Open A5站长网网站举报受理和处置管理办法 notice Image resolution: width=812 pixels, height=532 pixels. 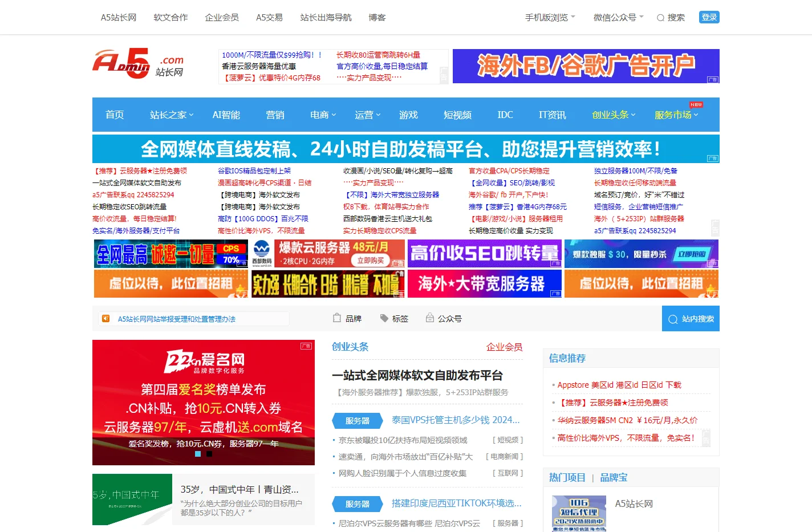177,319
